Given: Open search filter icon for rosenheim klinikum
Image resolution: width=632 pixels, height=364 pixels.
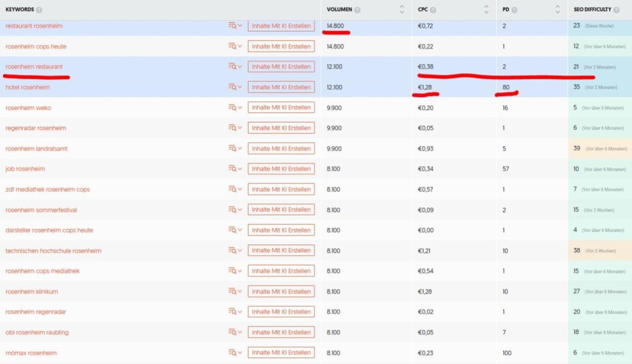Looking at the screenshot, I should [235, 292].
